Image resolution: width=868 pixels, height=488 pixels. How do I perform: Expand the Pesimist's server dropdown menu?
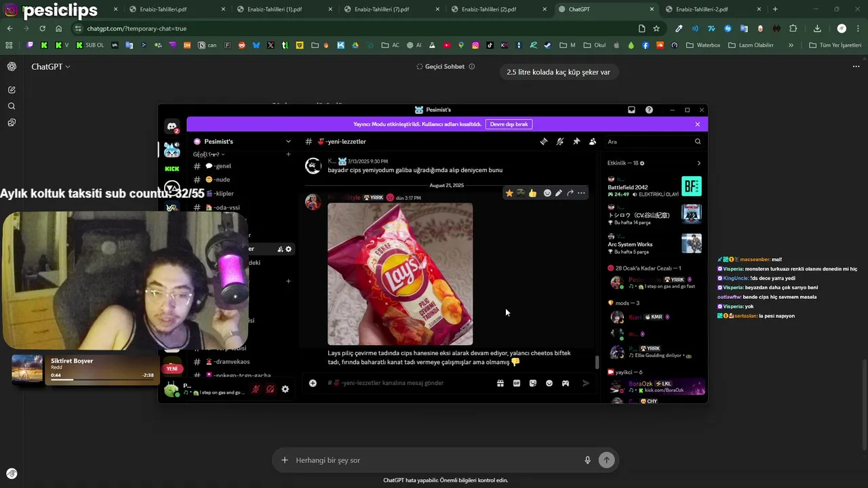click(x=288, y=142)
